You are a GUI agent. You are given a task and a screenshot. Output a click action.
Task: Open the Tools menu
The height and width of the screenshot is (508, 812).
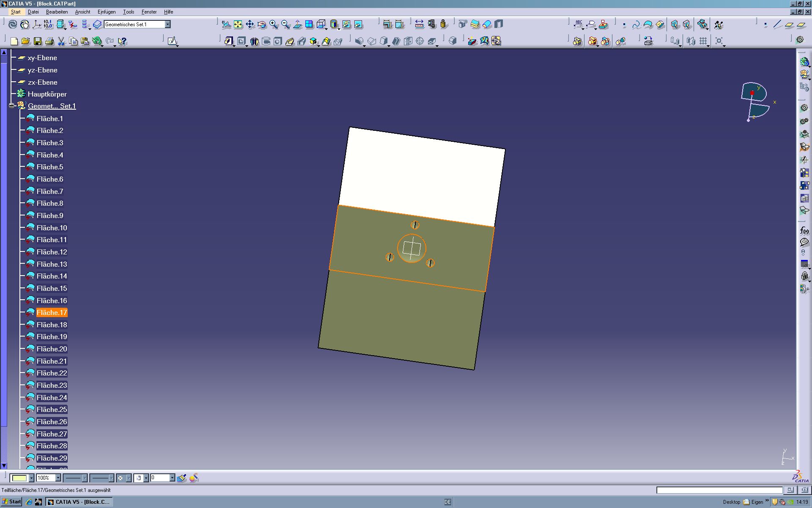[x=129, y=12]
